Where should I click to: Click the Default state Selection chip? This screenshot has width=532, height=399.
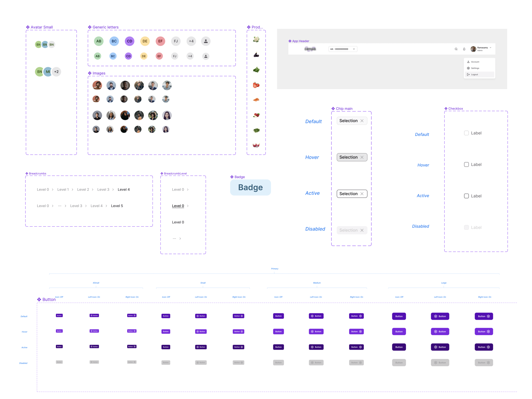352,121
